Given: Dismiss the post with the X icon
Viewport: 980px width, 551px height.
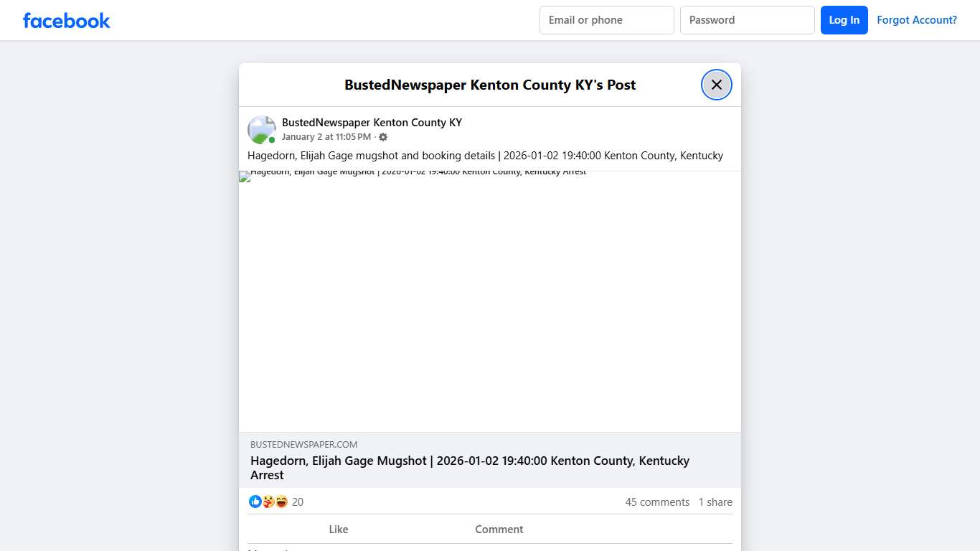Looking at the screenshot, I should [x=716, y=84].
